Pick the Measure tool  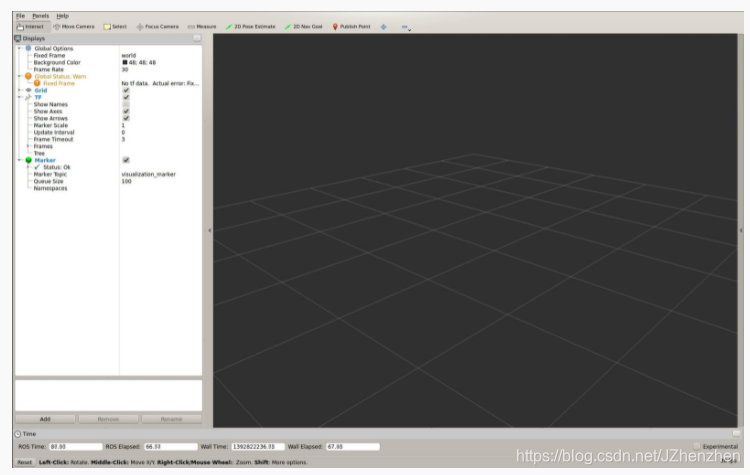202,27
